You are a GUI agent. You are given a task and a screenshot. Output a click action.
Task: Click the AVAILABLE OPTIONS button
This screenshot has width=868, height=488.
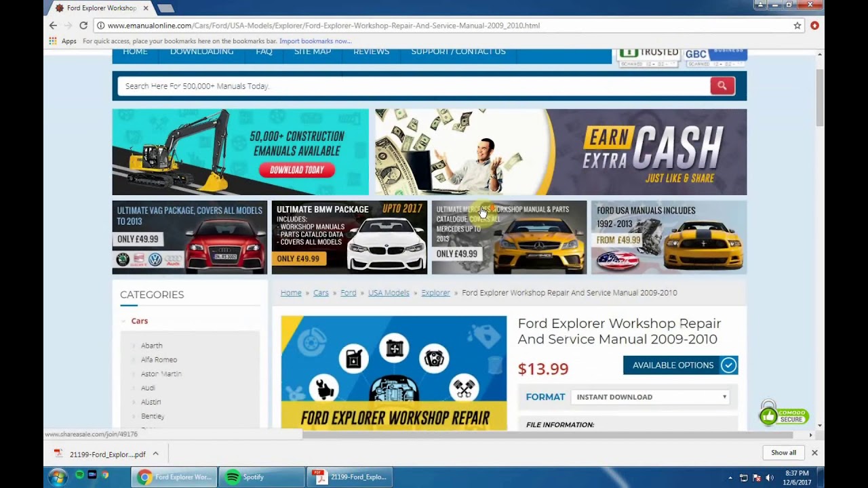coord(680,365)
